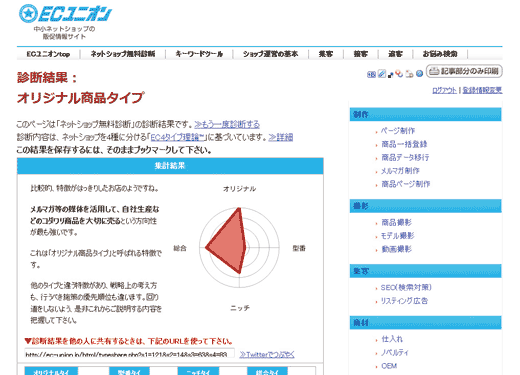Click the 撮影 sidebar section header
The image size is (520, 375).
click(x=425, y=206)
